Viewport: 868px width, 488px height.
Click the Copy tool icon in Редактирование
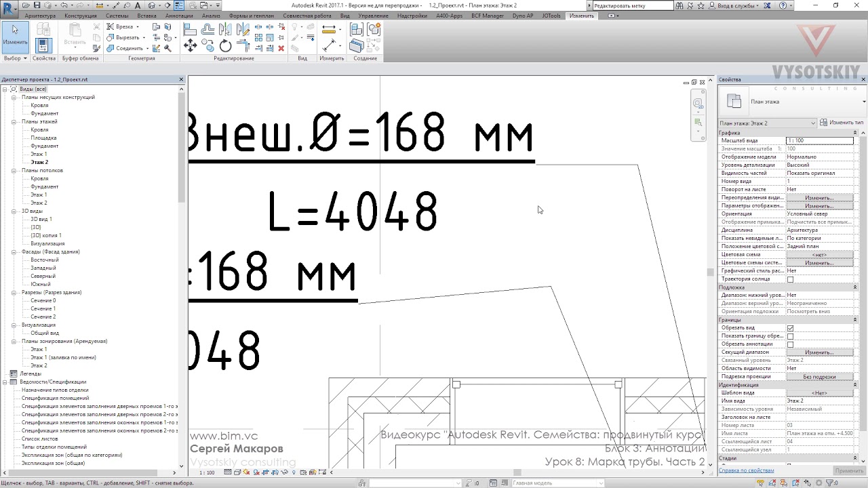click(x=208, y=45)
